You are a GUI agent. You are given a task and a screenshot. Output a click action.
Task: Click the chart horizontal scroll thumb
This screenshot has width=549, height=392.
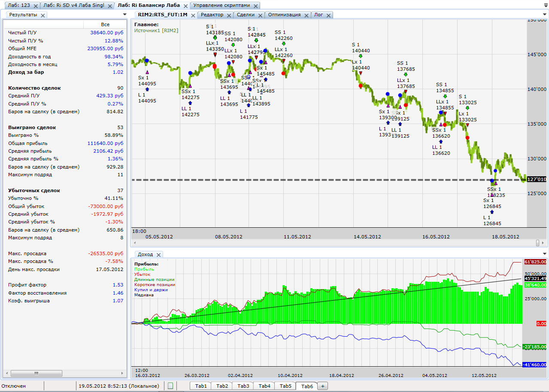click(x=538, y=243)
